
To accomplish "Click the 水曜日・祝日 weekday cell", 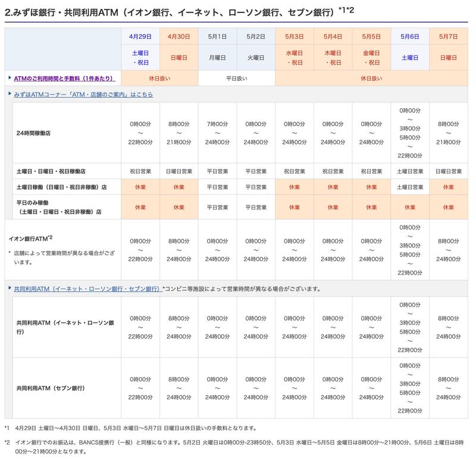I will [295, 58].
